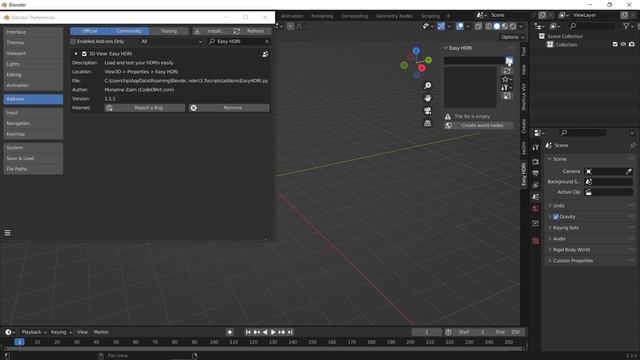Open the Playback dropdown in the timeline
The height and width of the screenshot is (360, 640).
tap(34, 332)
